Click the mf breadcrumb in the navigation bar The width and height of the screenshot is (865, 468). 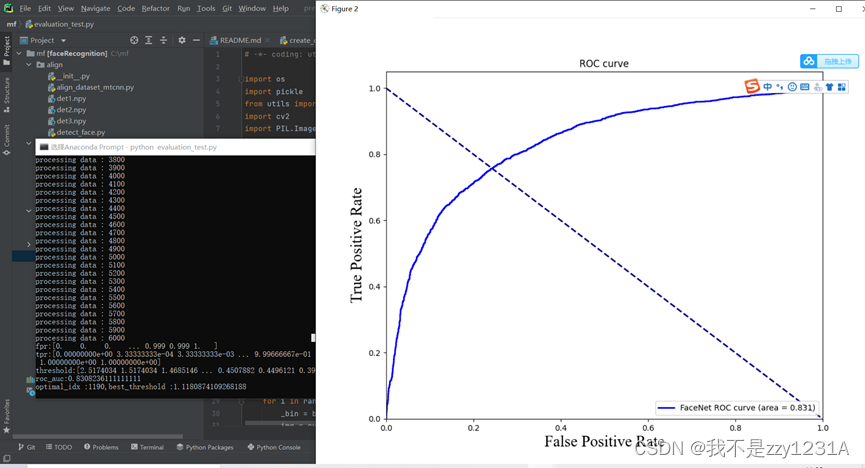point(11,24)
